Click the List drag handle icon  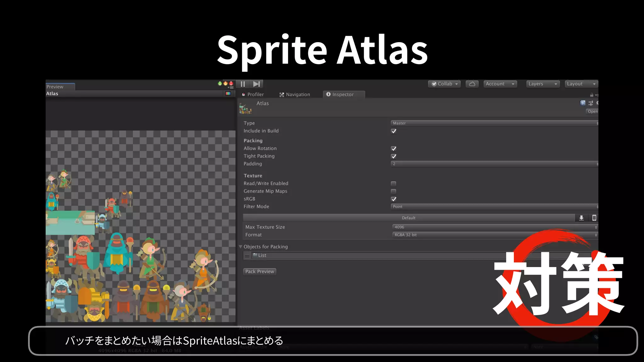[247, 256]
